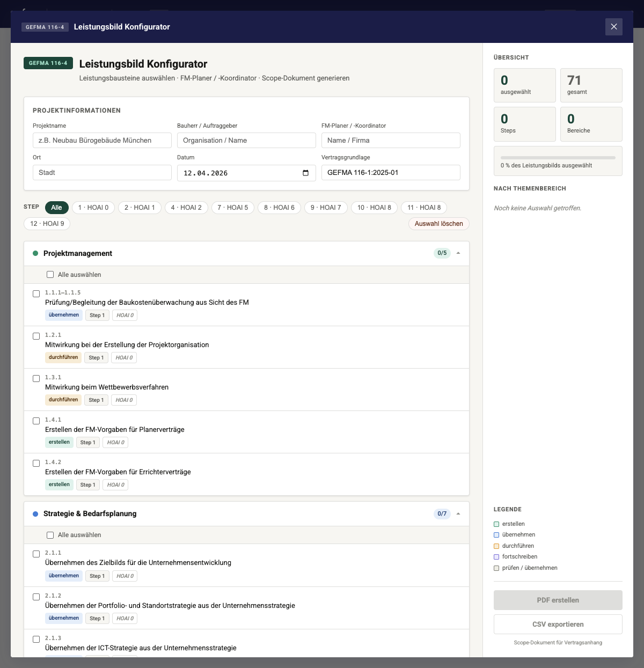Click the Steps count card
Viewport: 644px width, 668px height.
(x=525, y=124)
